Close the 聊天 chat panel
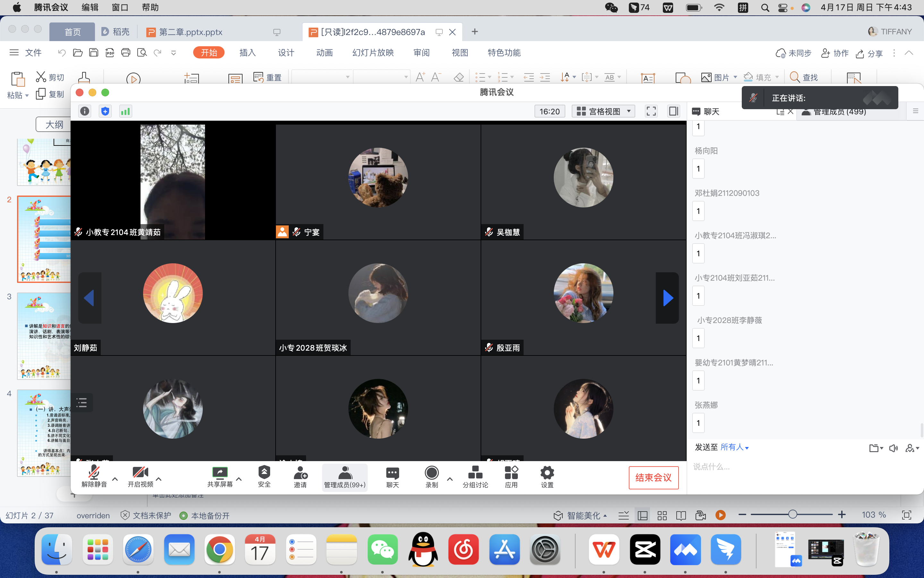 coord(790,111)
